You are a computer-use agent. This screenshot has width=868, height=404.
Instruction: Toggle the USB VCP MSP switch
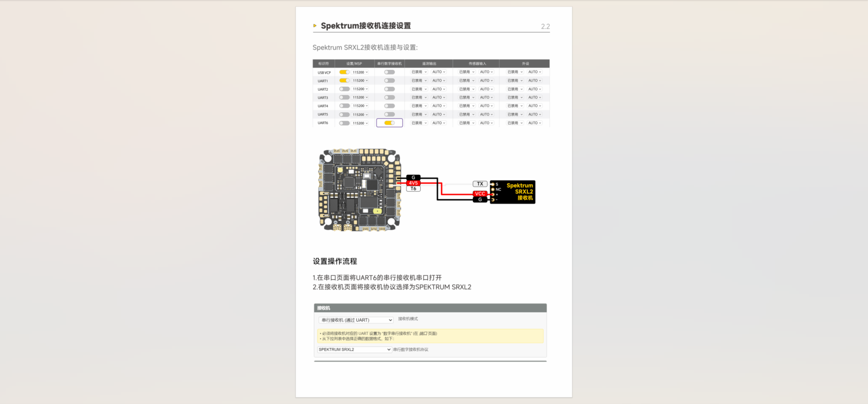point(344,72)
